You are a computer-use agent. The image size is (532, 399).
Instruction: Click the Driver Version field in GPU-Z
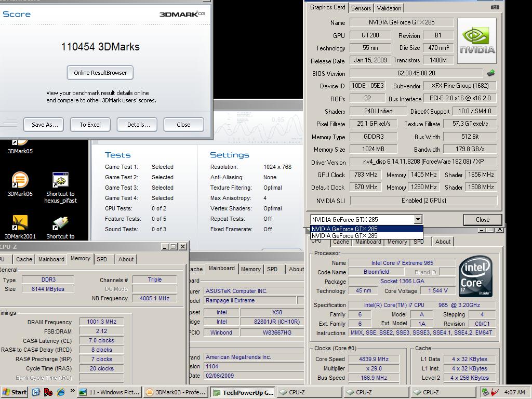(423, 162)
